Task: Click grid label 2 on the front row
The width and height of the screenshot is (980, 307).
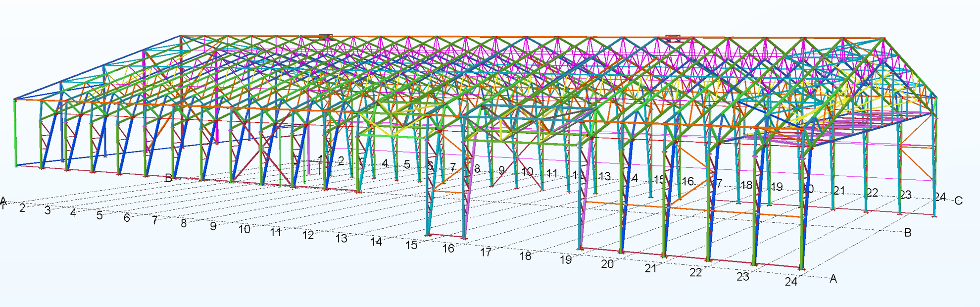Action: point(22,208)
